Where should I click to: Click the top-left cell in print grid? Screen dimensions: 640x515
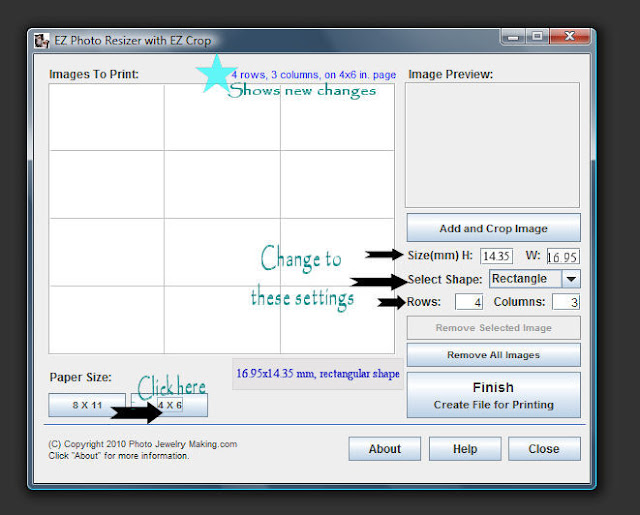click(x=107, y=117)
